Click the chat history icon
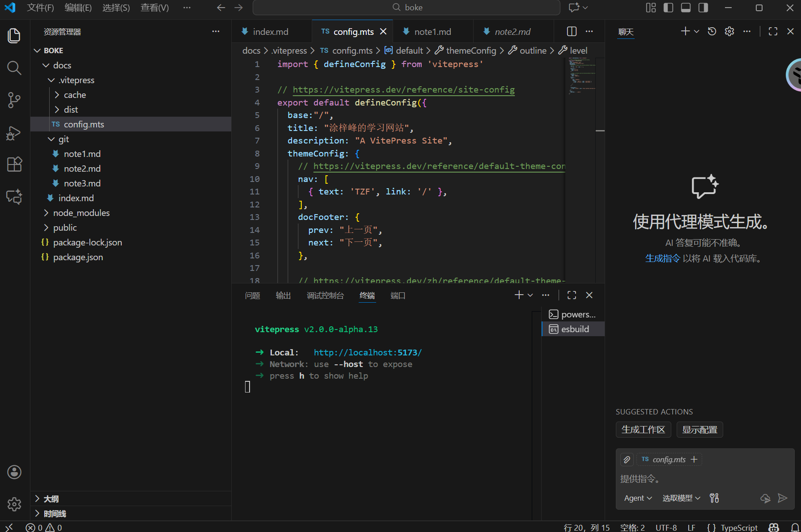Image resolution: width=801 pixels, height=532 pixels. click(x=712, y=31)
